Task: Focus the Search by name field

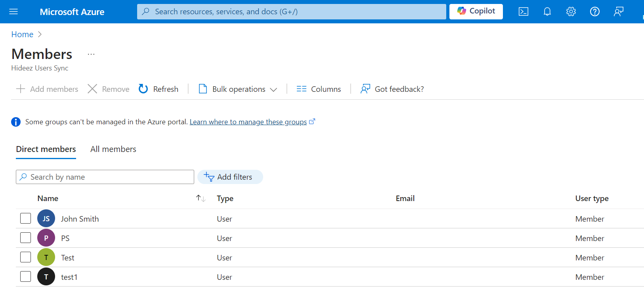Action: point(107,177)
